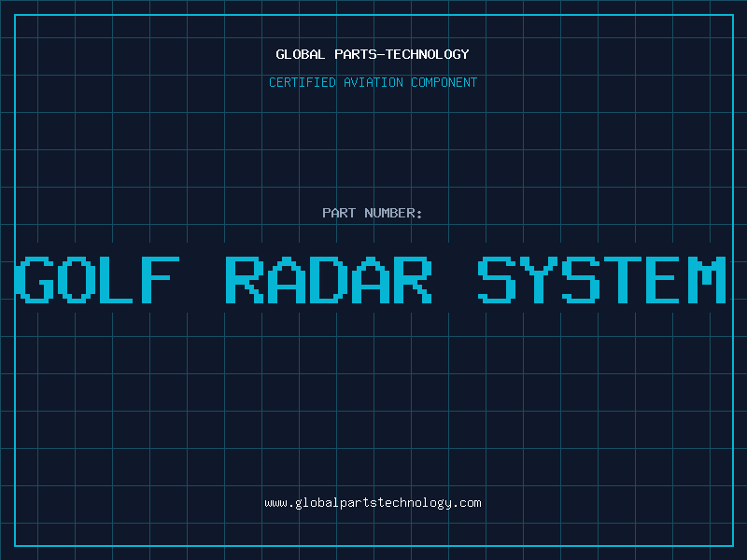
Task: Click the PART NUMBER: label
Action: pos(373,213)
